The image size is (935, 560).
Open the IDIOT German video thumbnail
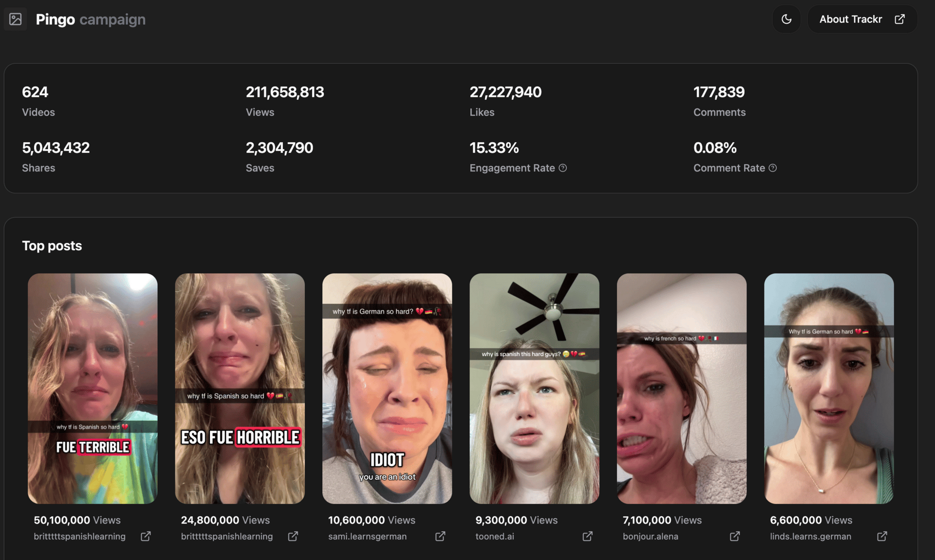coord(387,388)
